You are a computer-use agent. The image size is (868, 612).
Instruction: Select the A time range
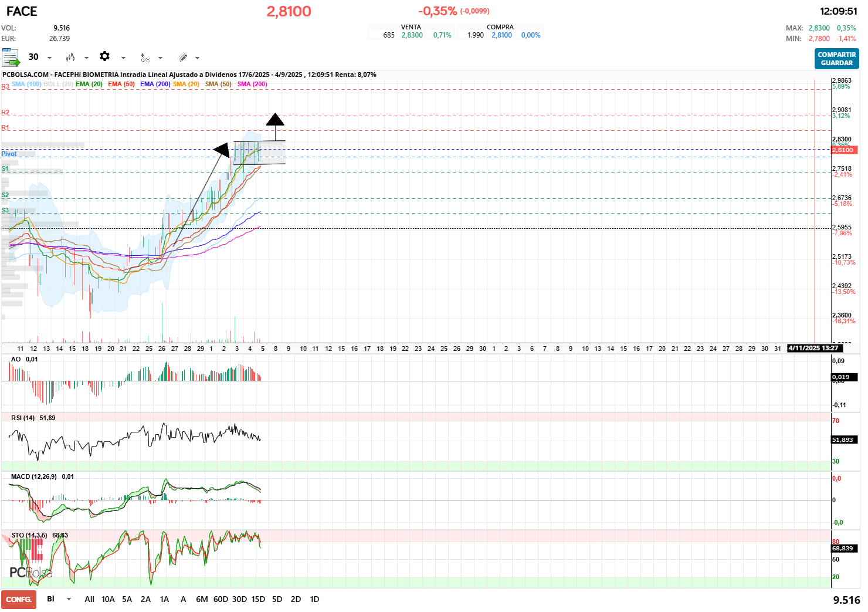pos(183,599)
